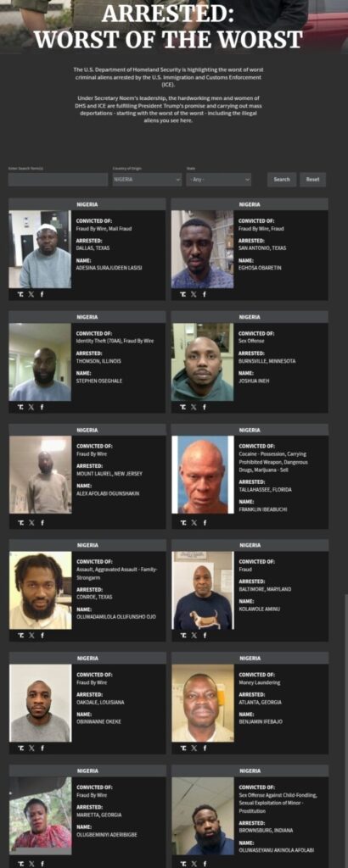Viewport: 348px width, 868px height.
Task: Share Oluwadamilola Olufunsho Ojo card on X
Action: [x=31, y=636]
